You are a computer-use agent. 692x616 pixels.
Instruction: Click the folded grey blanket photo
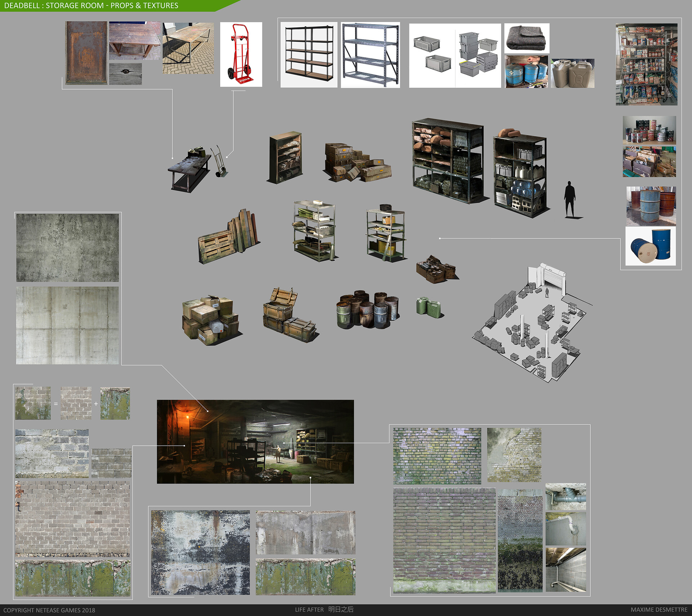click(x=526, y=38)
